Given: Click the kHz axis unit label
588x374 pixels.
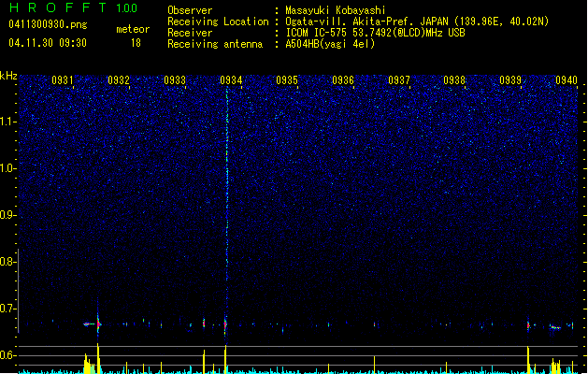Looking at the screenshot, I should pos(8,76).
